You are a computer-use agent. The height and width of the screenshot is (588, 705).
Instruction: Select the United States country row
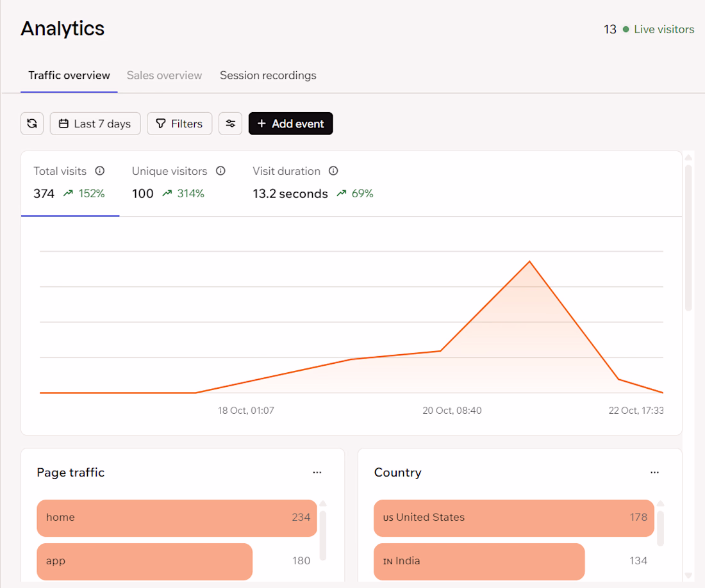pyautogui.click(x=514, y=518)
